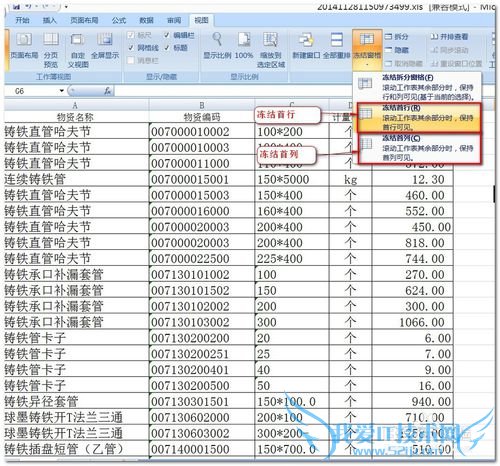Open the quick access toolbar customize arrow
The width and height of the screenshot is (500, 466).
[67, 6]
